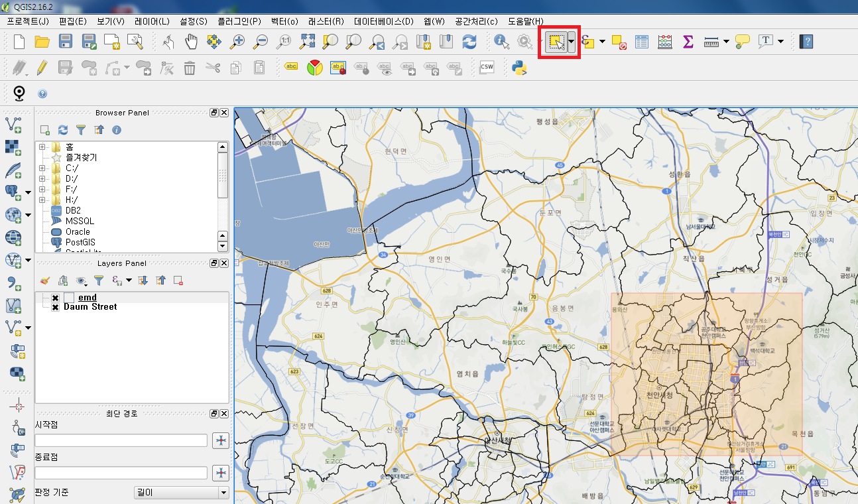Open 판정 기준 길이 combo box
Image resolution: width=858 pixels, height=504 pixels.
click(x=181, y=493)
